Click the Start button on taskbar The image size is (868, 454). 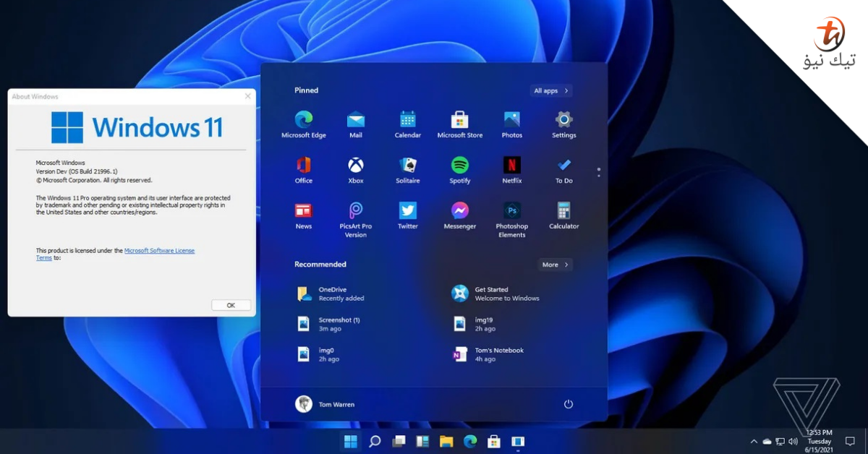(x=350, y=441)
